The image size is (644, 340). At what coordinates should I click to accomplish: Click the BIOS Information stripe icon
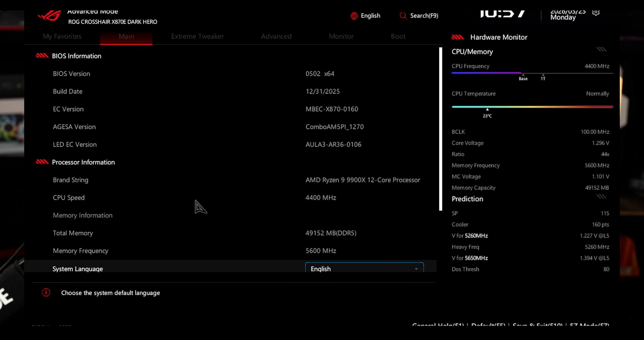pos(42,56)
